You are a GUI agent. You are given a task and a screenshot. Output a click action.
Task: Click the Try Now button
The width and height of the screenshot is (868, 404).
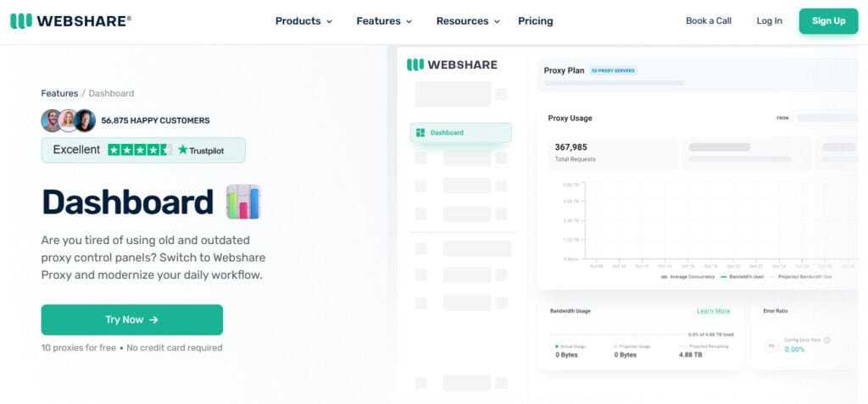pyautogui.click(x=131, y=319)
